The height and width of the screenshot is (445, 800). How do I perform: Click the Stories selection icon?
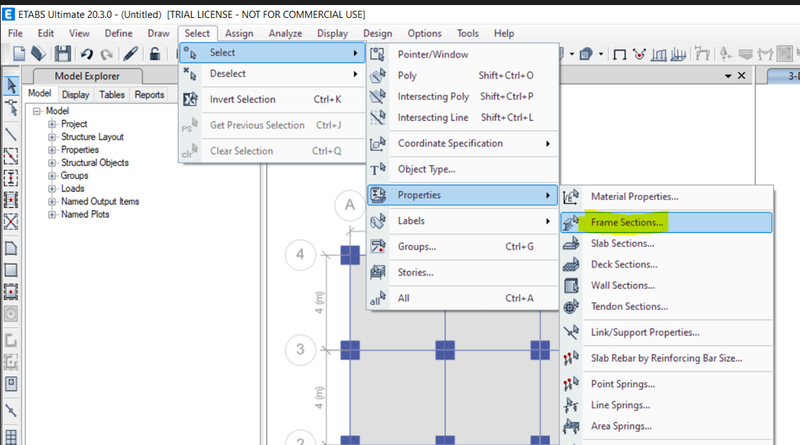tap(378, 273)
